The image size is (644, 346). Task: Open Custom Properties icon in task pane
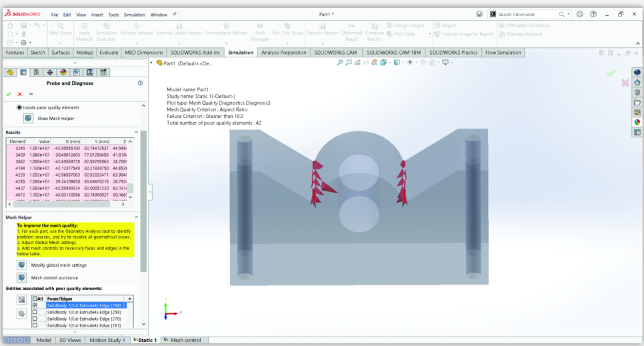coord(637,132)
